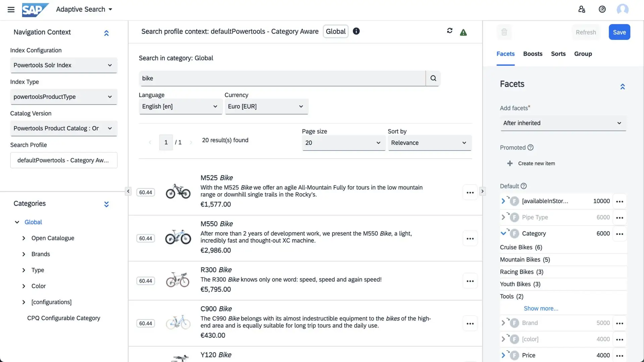Expand the Price facet
Screen dimensions: 644x362
click(x=503, y=355)
